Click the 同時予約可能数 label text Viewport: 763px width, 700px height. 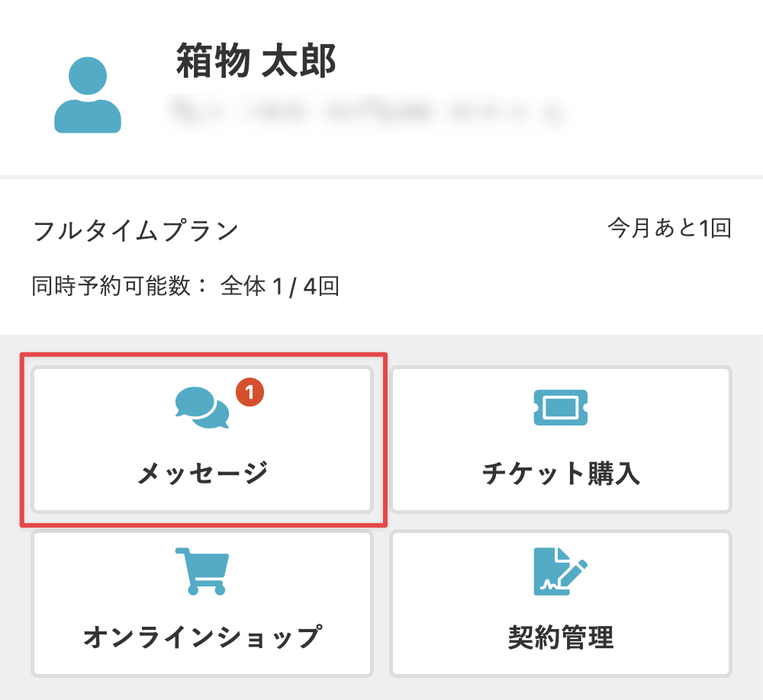tap(119, 287)
